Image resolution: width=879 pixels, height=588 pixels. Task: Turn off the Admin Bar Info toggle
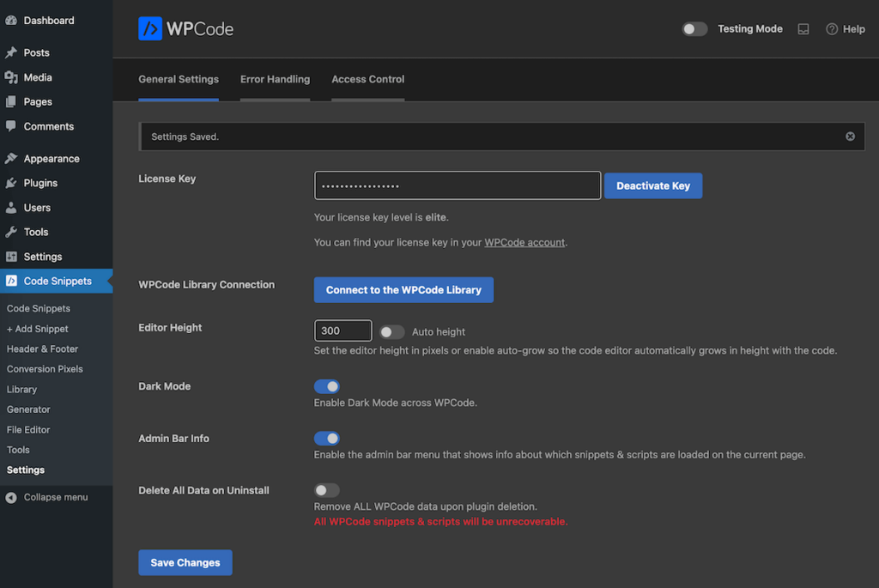327,439
